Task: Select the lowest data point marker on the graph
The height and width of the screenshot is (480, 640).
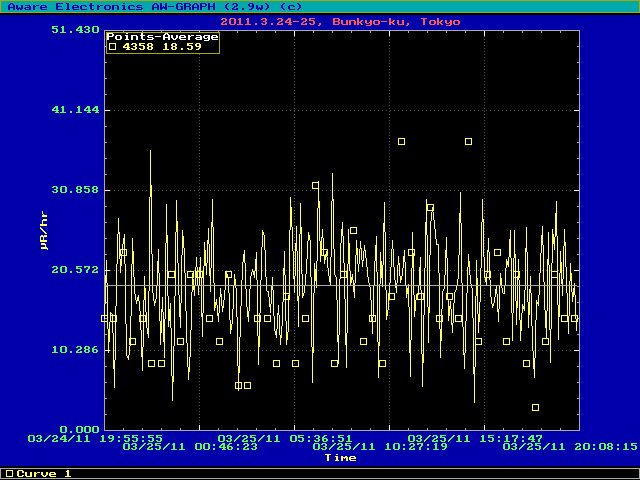Action: (x=536, y=407)
